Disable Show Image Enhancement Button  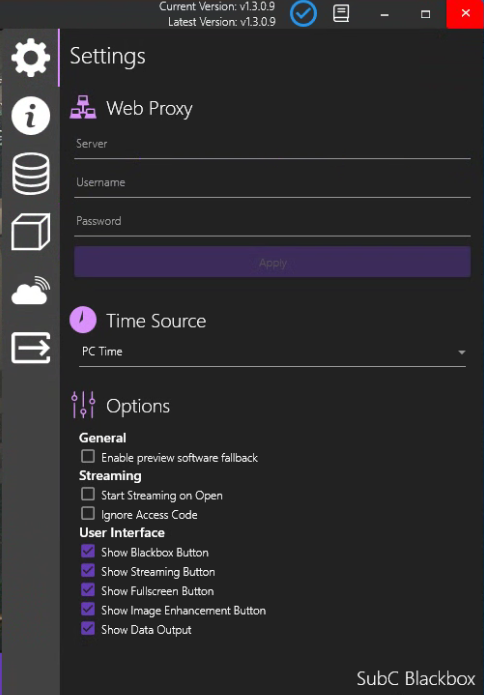click(88, 609)
